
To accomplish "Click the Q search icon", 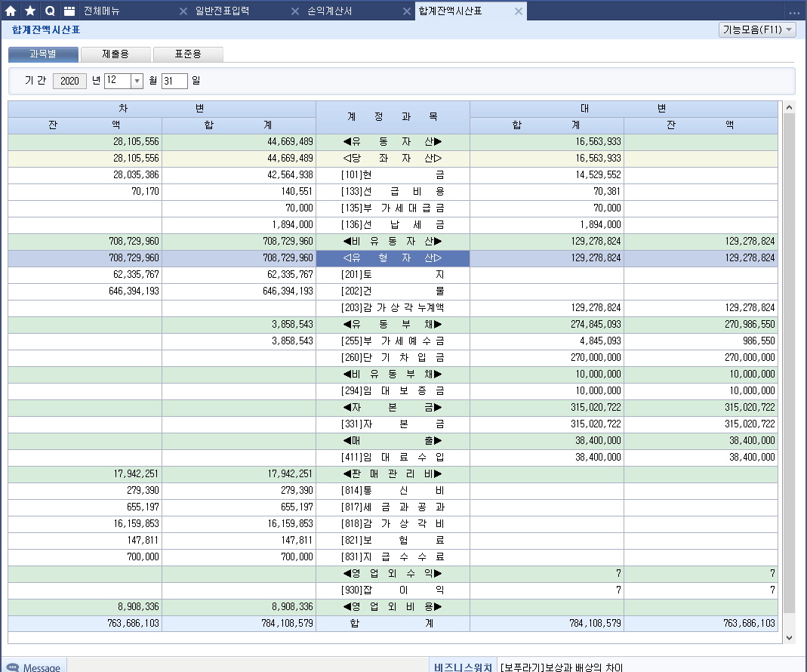I will point(50,11).
